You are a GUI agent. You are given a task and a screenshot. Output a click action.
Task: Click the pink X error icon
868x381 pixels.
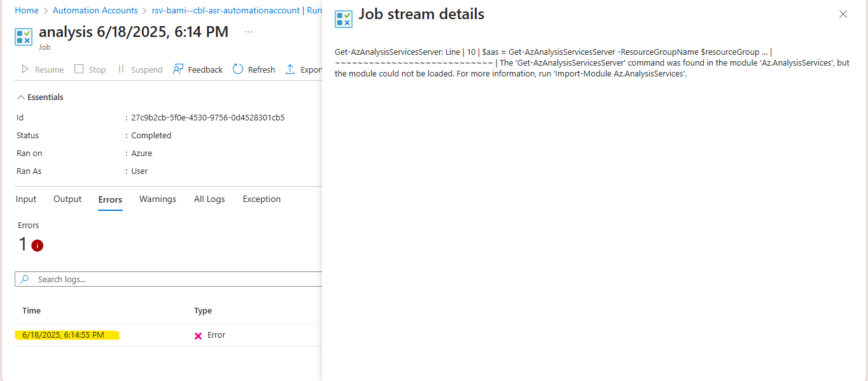click(198, 336)
